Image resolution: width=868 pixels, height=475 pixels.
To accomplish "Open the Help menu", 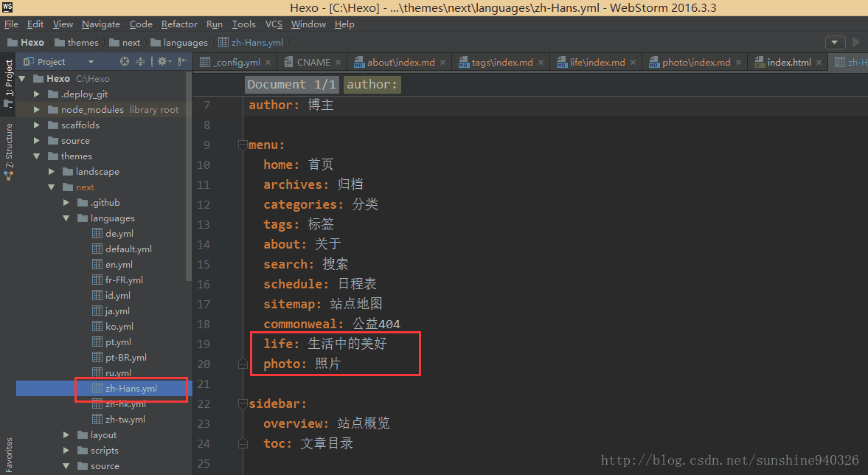I will click(x=344, y=24).
